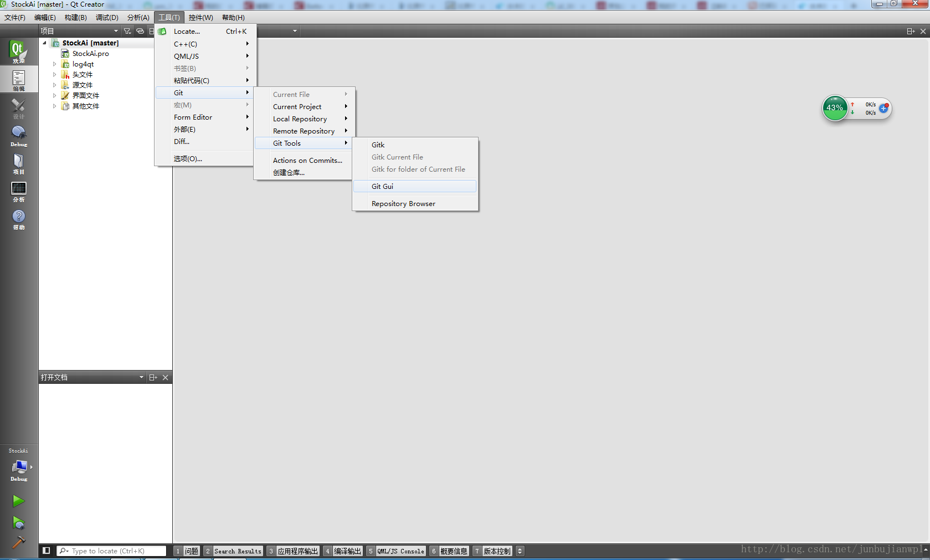Click the StockAi Debug kit selector
The image size is (930, 560).
click(19, 466)
